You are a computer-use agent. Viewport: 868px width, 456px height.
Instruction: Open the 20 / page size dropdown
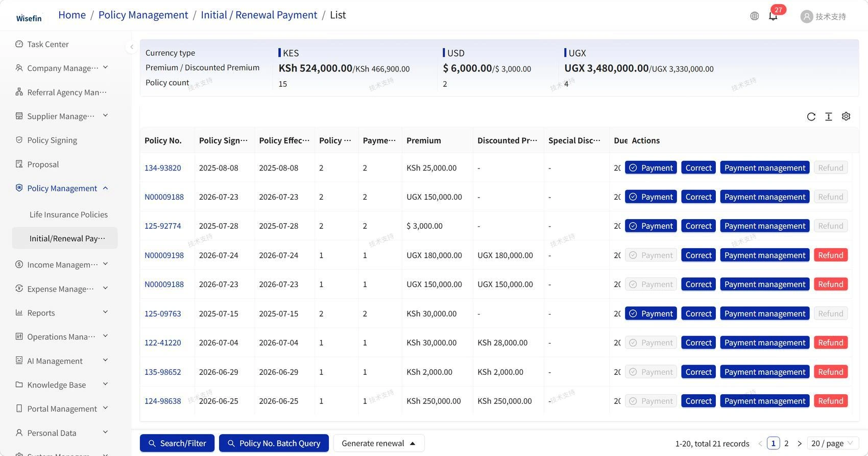(x=833, y=443)
